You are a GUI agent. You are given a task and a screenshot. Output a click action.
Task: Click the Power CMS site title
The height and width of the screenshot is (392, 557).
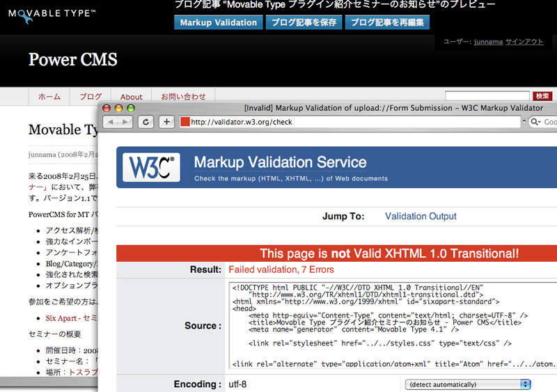(x=73, y=59)
